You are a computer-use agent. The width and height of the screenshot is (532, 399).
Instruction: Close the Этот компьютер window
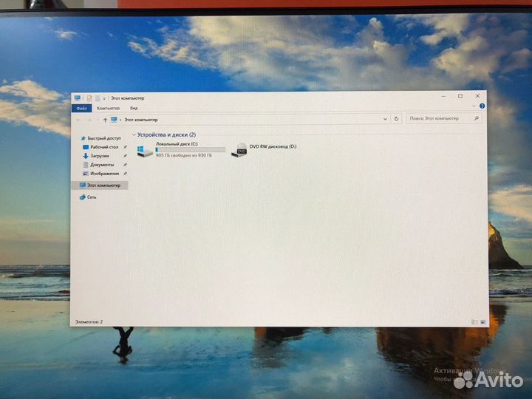477,96
